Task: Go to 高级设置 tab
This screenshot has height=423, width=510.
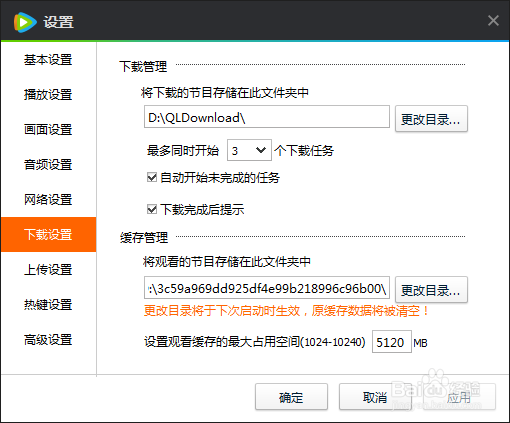Action: (48, 340)
